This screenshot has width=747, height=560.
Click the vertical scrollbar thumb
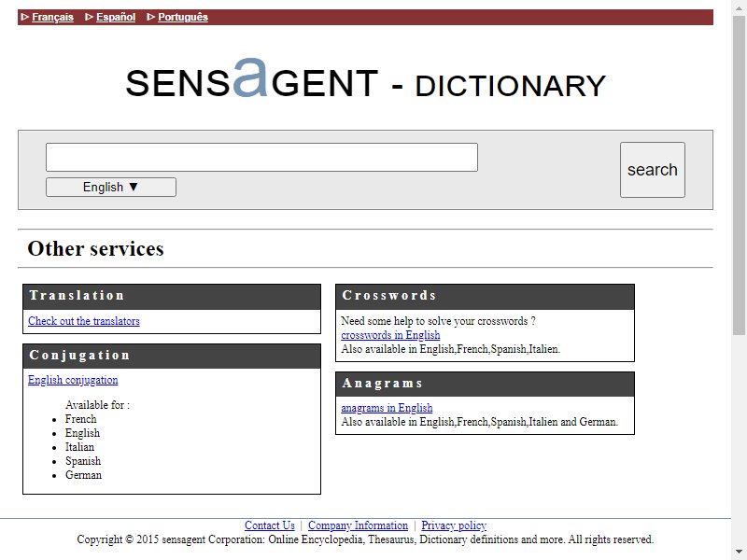point(739,175)
